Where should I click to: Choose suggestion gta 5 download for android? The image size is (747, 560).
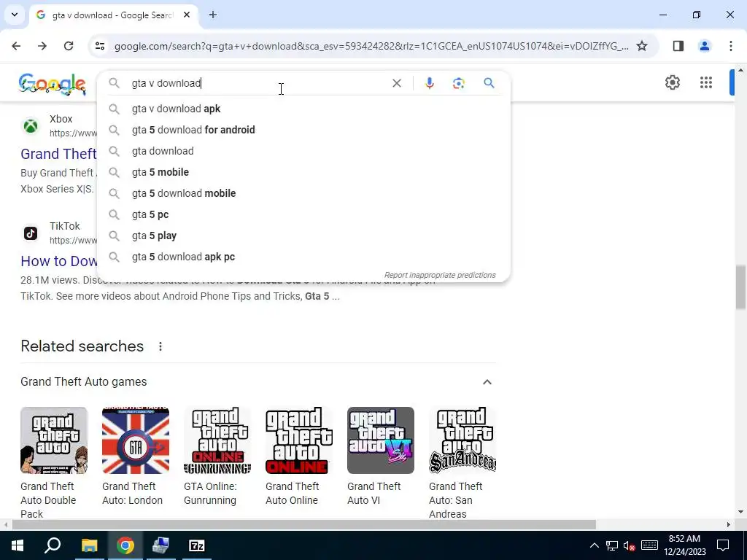tap(303, 130)
